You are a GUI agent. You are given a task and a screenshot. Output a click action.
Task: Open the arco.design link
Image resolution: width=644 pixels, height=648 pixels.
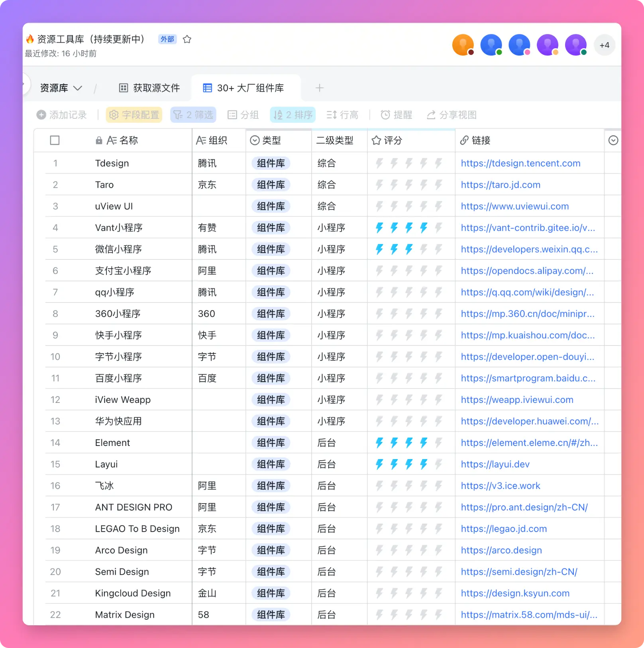click(501, 550)
